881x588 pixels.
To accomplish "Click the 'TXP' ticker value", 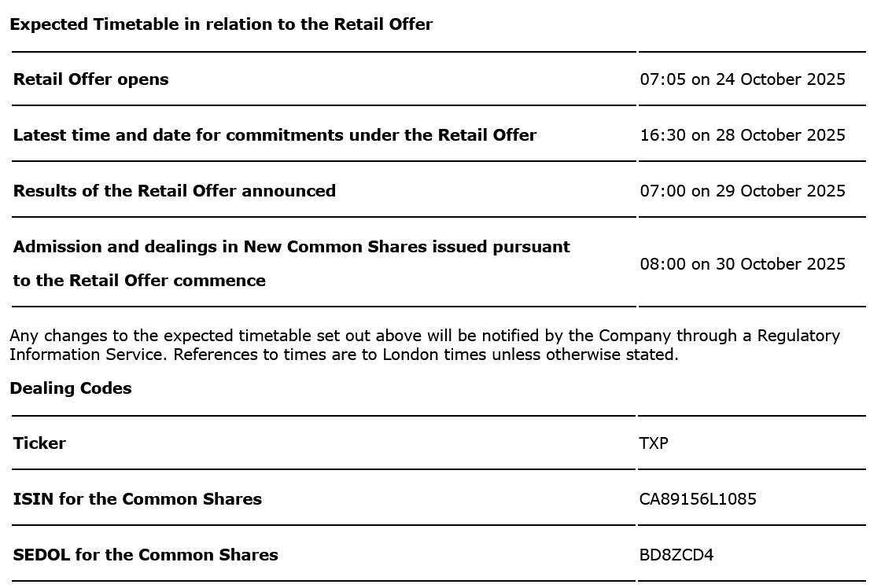I will 654,443.
